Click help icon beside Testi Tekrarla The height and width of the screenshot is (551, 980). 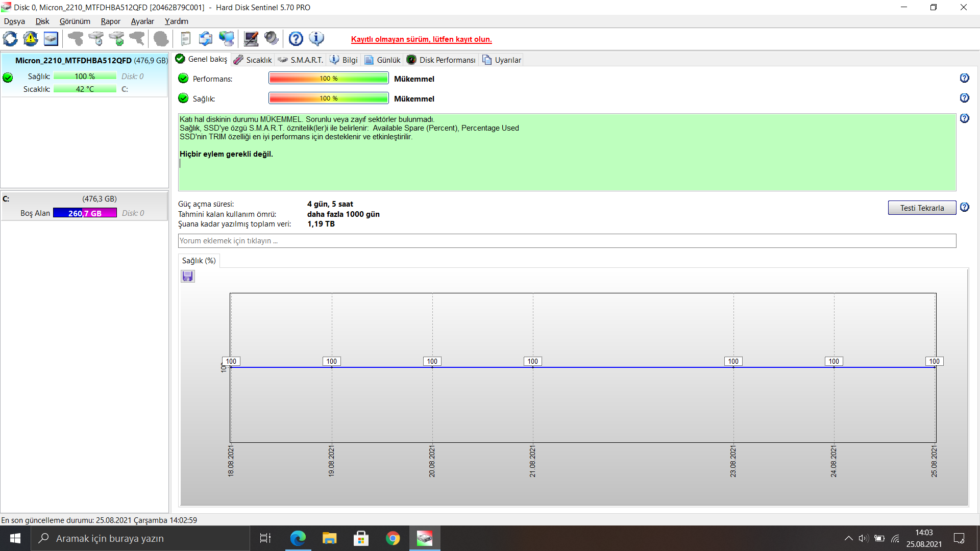pyautogui.click(x=964, y=207)
